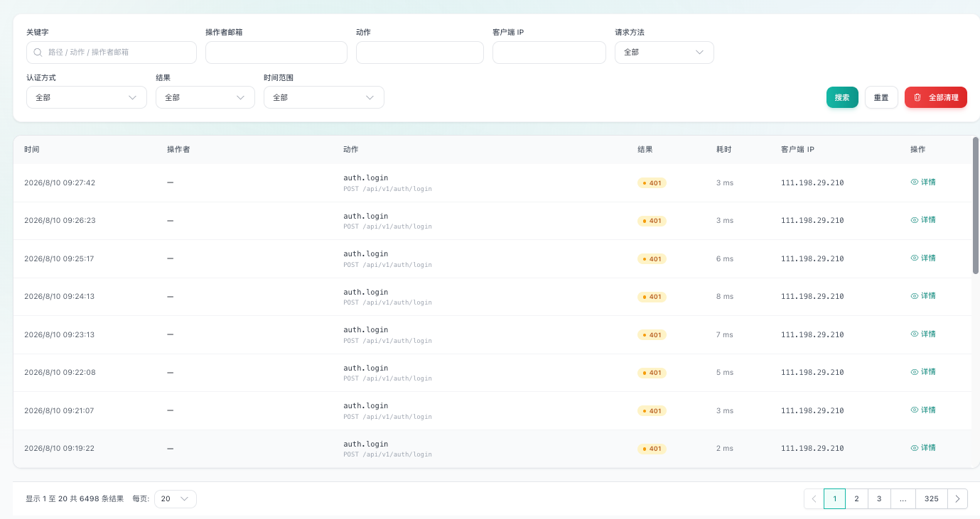
Task: Click the pagination ellipsis button
Action: [903, 499]
